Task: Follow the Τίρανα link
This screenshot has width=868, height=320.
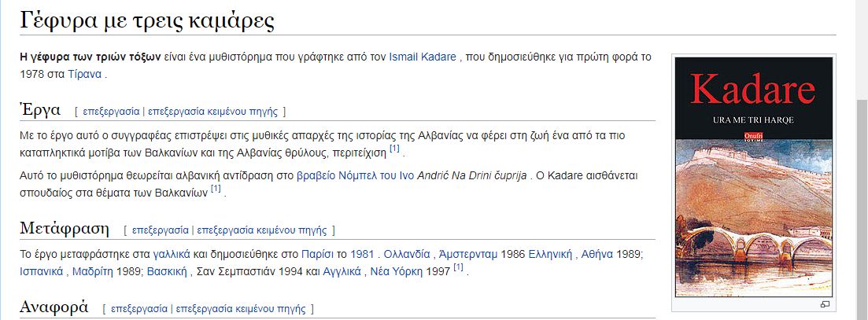Action: (85, 75)
